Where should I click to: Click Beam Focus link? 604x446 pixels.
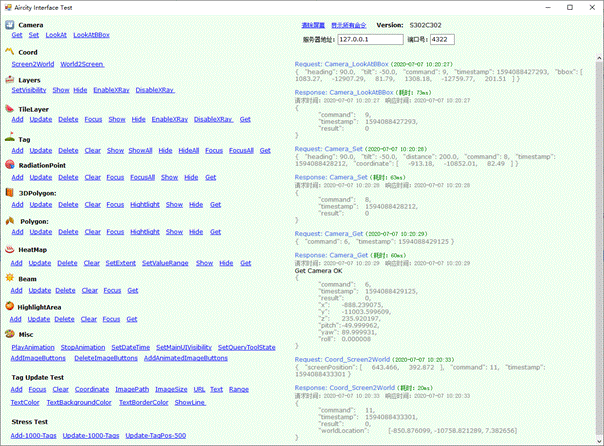[x=112, y=290]
